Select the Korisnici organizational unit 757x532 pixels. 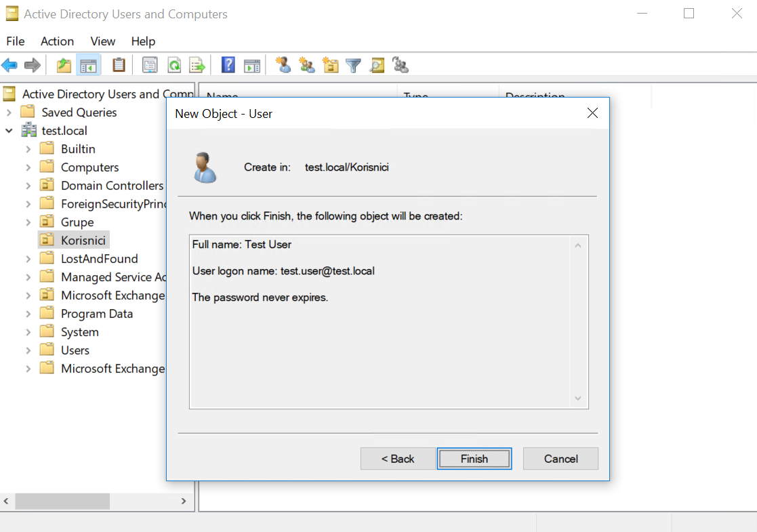click(83, 239)
